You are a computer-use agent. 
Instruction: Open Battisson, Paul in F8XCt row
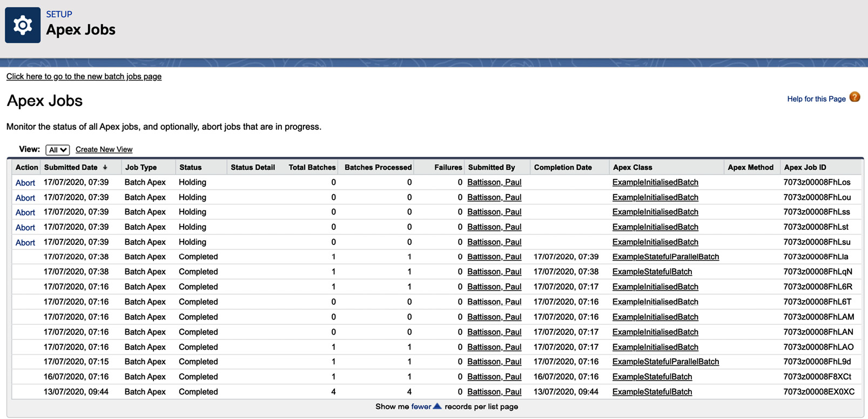click(494, 377)
